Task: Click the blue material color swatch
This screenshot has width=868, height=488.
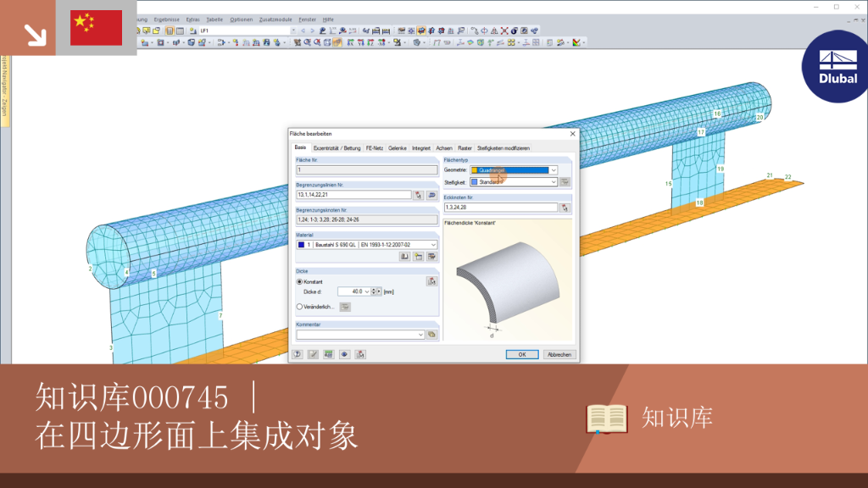Action: [301, 245]
